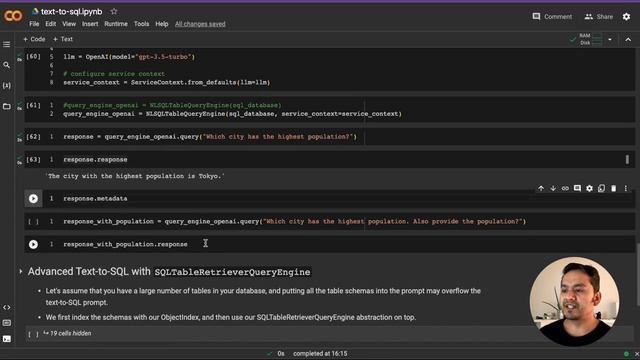This screenshot has width=640, height=360.
Task: Open the View menu
Action: pyautogui.click(x=69, y=24)
